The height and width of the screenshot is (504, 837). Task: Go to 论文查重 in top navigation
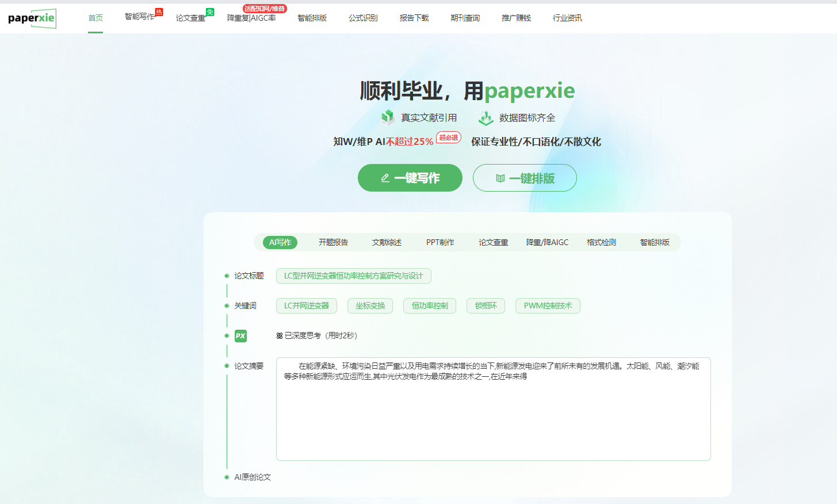coord(190,18)
